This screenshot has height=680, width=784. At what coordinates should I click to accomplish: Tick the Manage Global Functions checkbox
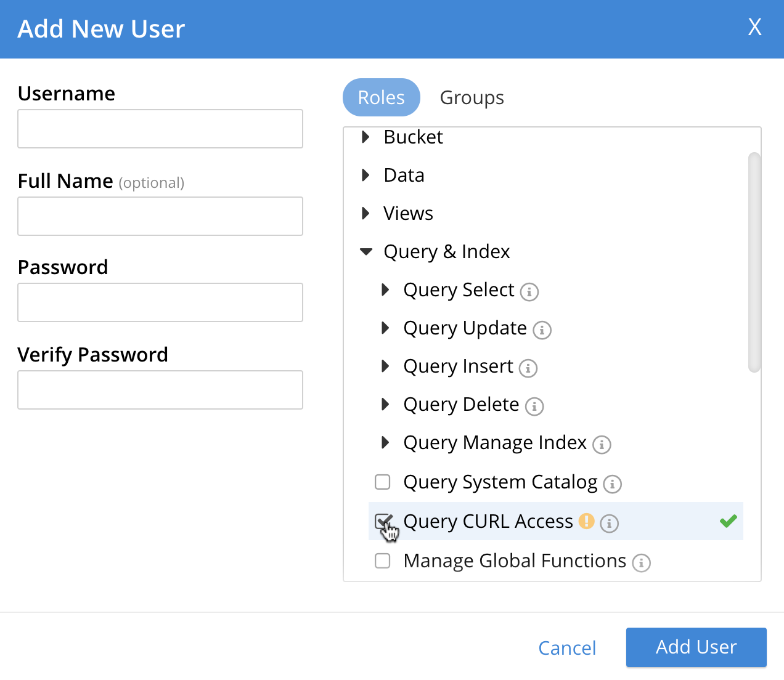pos(383,561)
